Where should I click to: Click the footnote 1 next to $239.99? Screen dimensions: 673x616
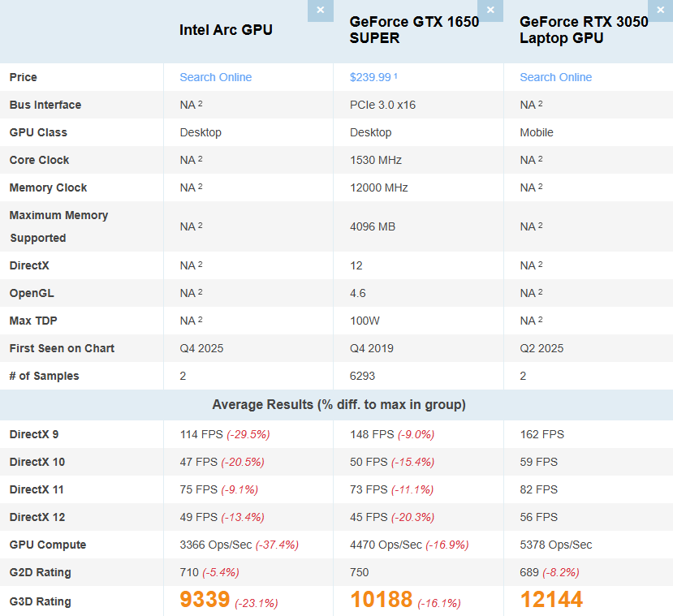coord(395,75)
